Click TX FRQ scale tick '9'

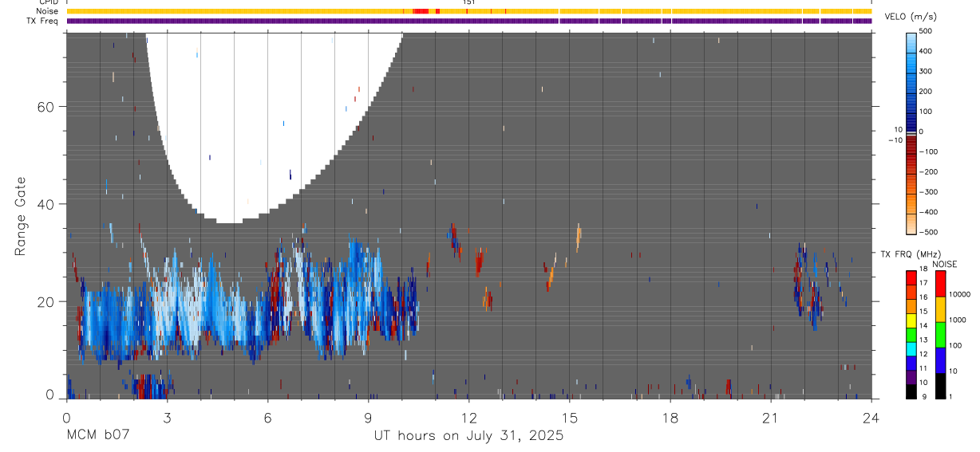(923, 396)
